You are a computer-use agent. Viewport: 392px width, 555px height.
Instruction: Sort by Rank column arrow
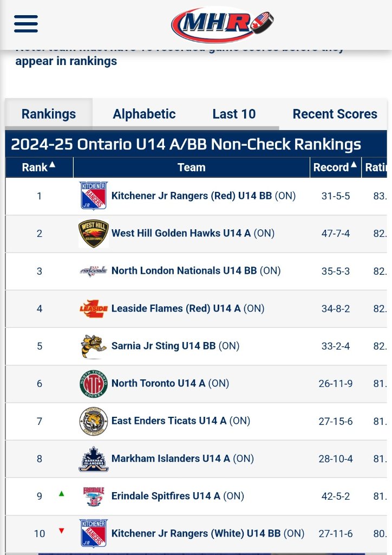pyautogui.click(x=53, y=165)
